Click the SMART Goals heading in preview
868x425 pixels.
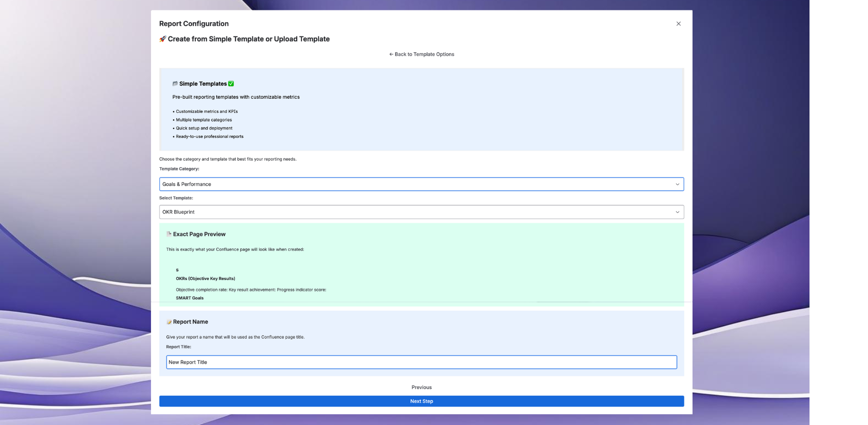point(190,298)
